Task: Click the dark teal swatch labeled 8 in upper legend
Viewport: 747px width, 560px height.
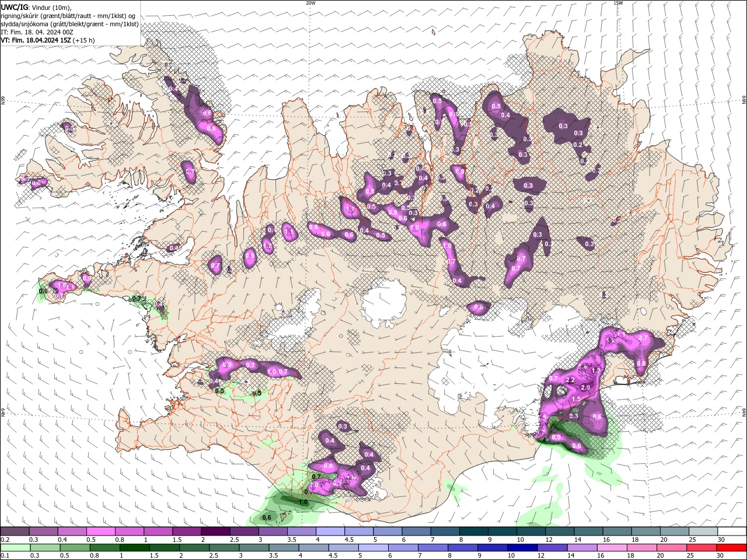Action: click(x=473, y=531)
